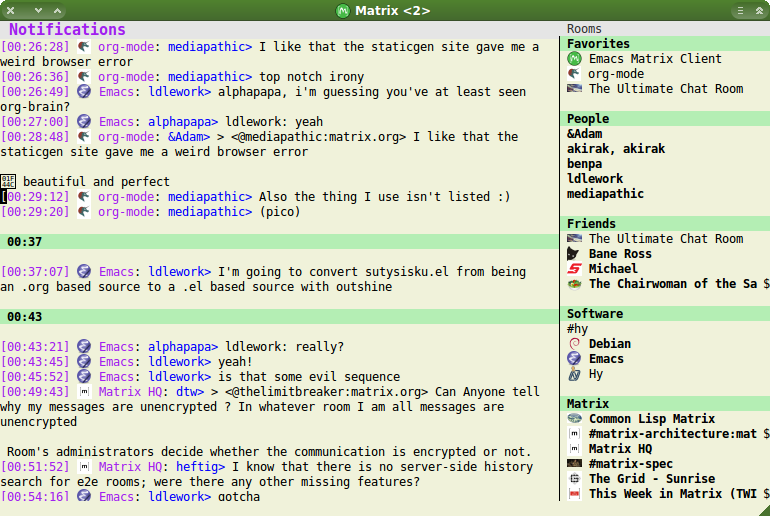Click the org-mode avatar in Favorites

pos(574,74)
